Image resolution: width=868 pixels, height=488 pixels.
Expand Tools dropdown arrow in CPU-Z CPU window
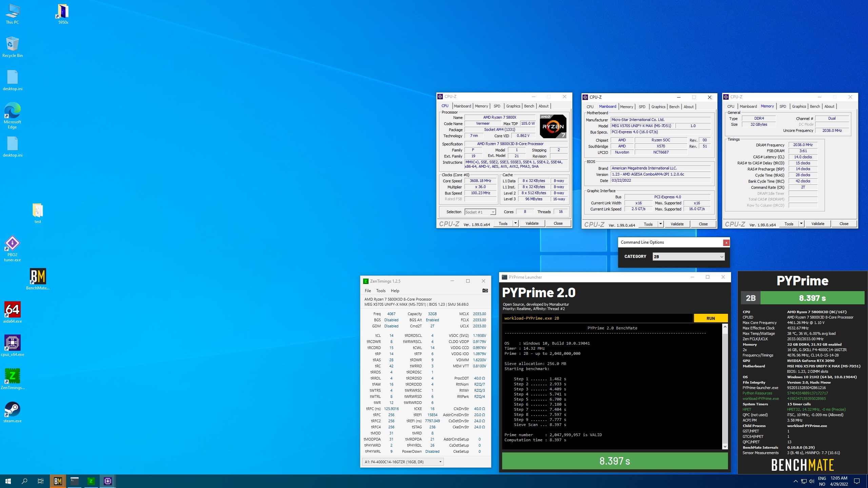click(x=515, y=223)
